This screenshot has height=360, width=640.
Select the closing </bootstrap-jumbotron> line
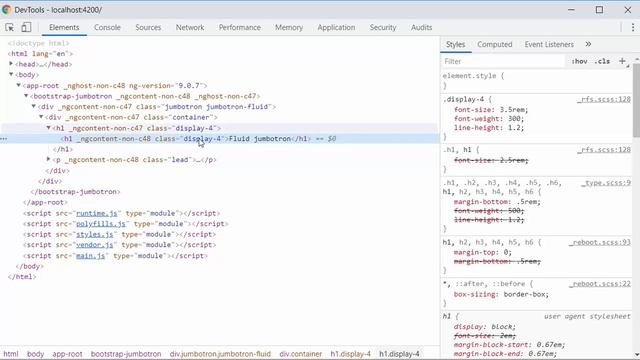pos(76,192)
